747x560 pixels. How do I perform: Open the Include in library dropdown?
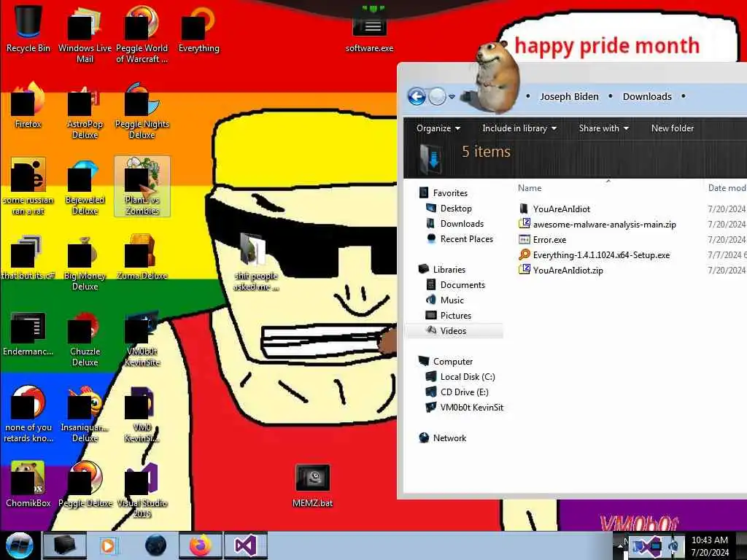click(519, 128)
